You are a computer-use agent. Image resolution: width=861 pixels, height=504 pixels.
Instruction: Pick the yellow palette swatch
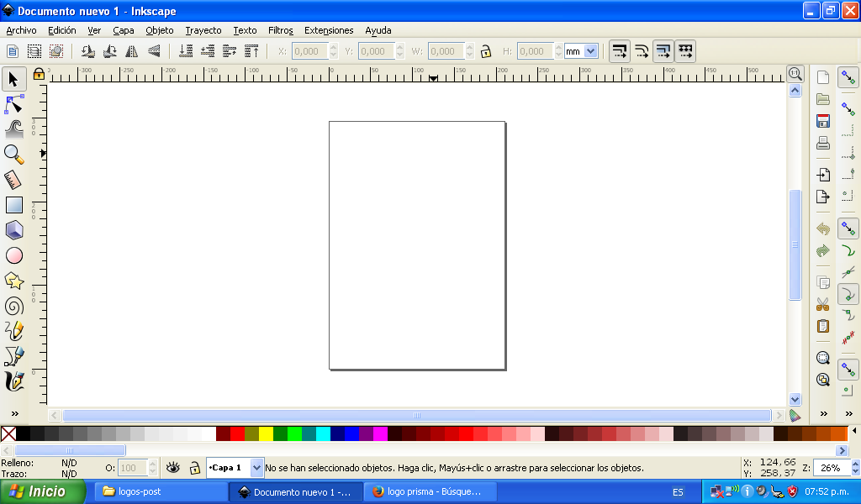tap(266, 433)
